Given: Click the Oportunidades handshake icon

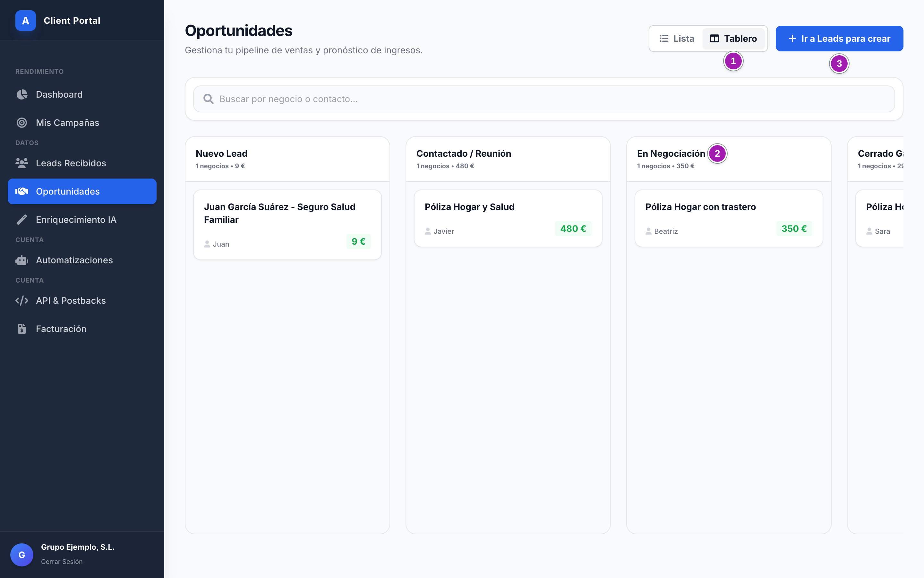Looking at the screenshot, I should [x=22, y=191].
